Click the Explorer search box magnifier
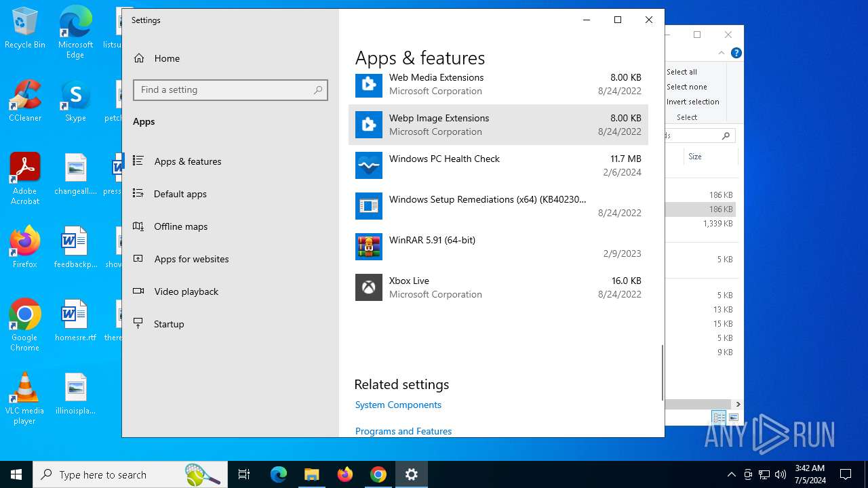The width and height of the screenshot is (868, 488). (x=726, y=136)
